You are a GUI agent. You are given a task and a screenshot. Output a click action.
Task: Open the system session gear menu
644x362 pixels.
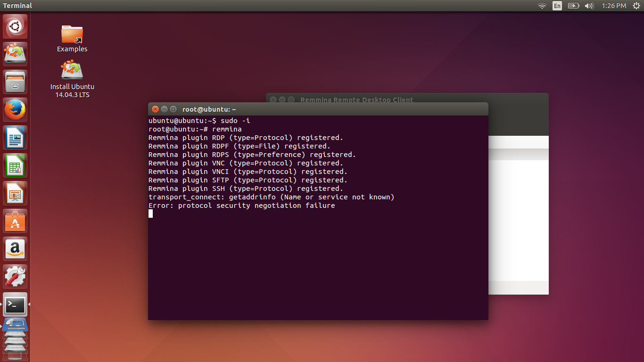tap(636, 6)
